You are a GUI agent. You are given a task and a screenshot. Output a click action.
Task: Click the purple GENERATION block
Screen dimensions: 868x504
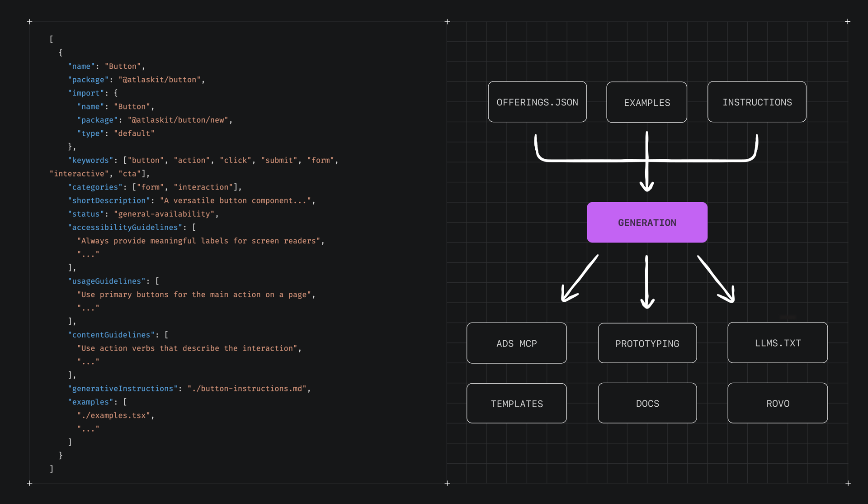(647, 223)
